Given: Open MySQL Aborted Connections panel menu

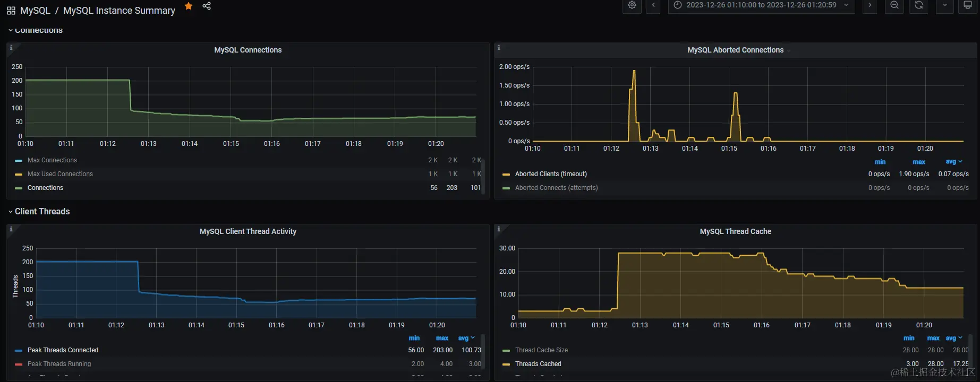Looking at the screenshot, I should click(x=735, y=50).
